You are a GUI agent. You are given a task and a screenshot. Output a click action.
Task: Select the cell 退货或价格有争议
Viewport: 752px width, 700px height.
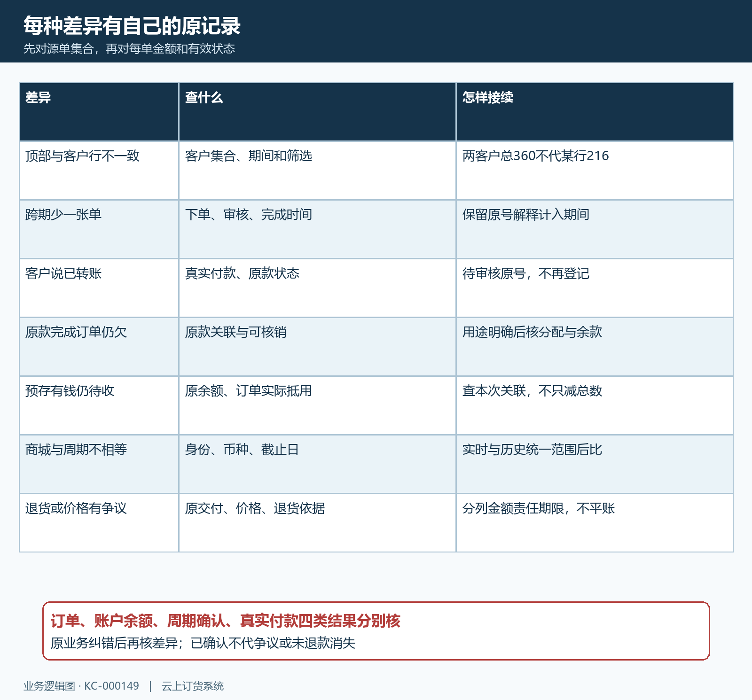99,523
